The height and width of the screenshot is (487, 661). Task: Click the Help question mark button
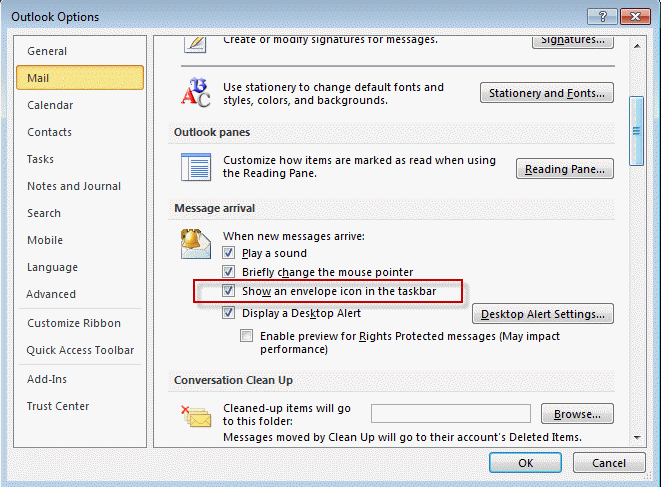tap(602, 16)
